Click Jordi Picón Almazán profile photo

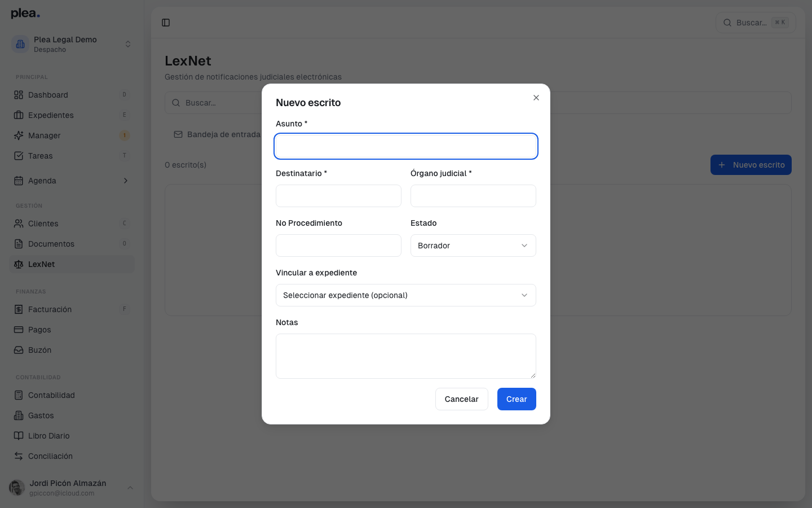[x=17, y=488]
